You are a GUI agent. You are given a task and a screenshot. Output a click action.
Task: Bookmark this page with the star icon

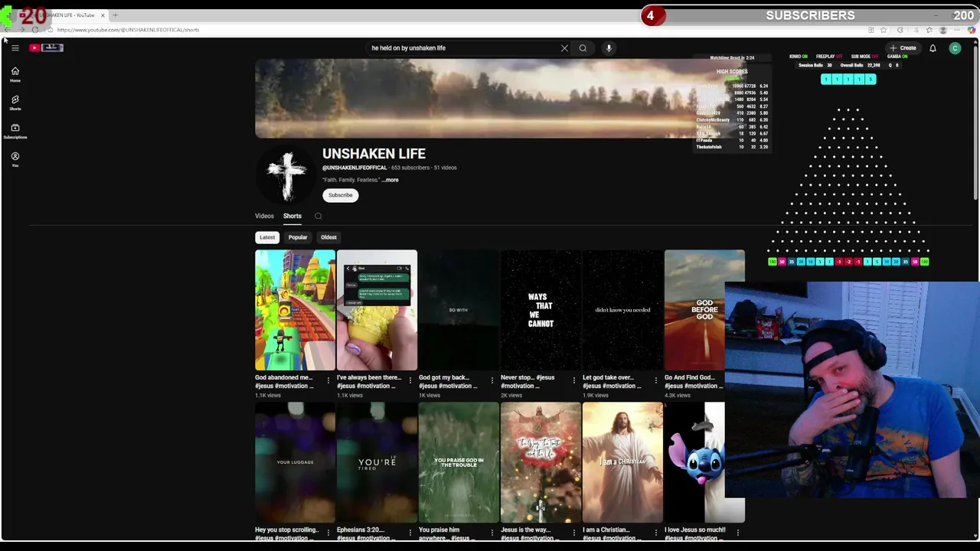884,30
